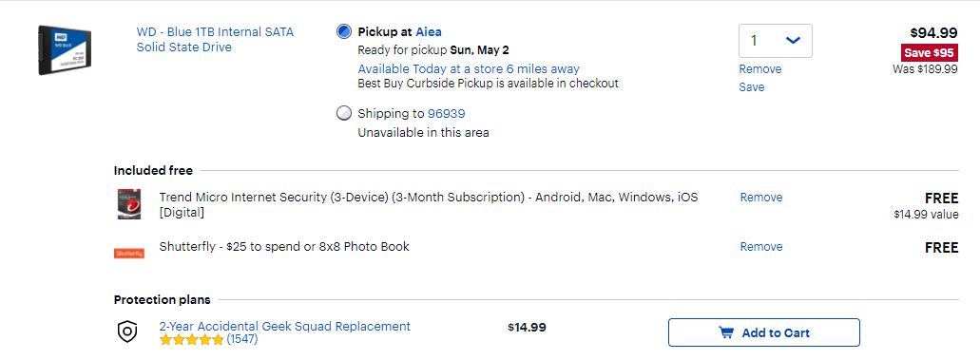Add Geek Squad protection plan to cart
The width and height of the screenshot is (980, 360).
point(763,332)
